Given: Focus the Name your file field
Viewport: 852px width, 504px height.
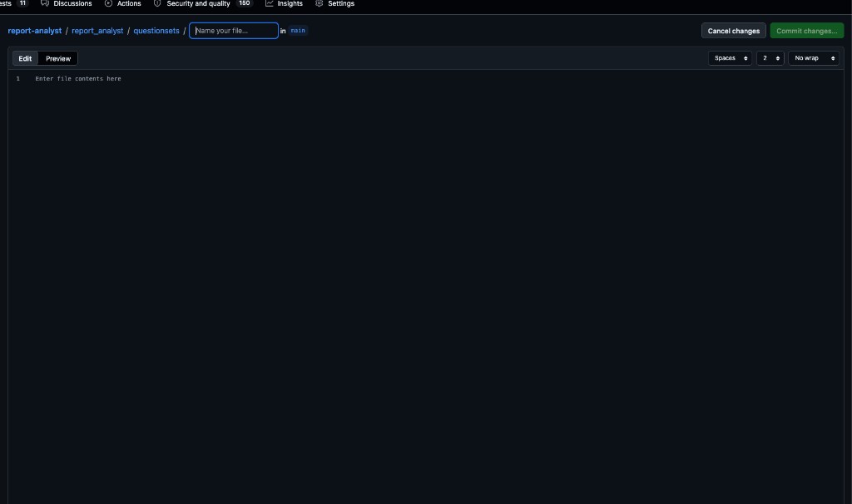Looking at the screenshot, I should click(234, 31).
